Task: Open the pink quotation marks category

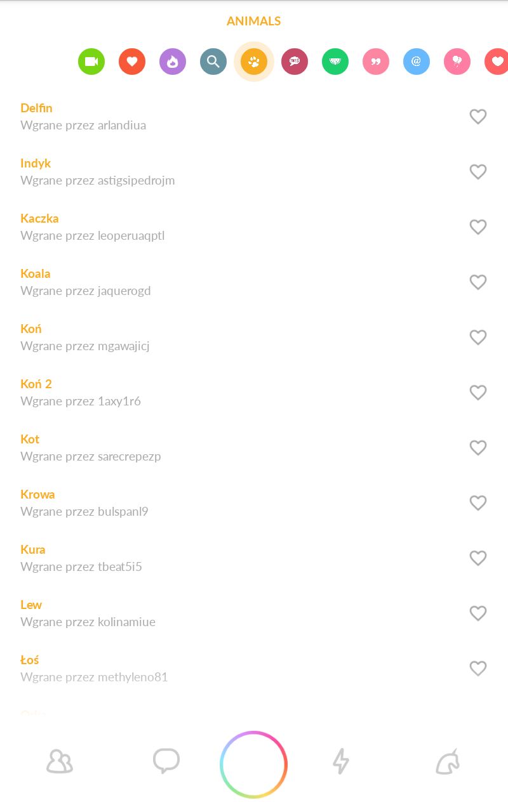Action: click(376, 62)
